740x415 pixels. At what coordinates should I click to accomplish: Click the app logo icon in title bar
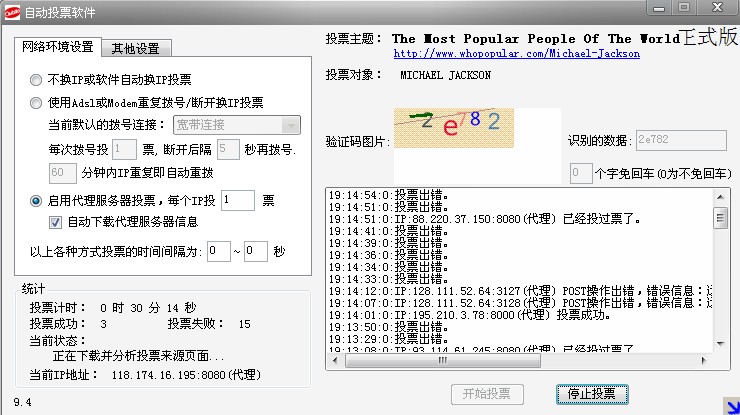click(12, 13)
